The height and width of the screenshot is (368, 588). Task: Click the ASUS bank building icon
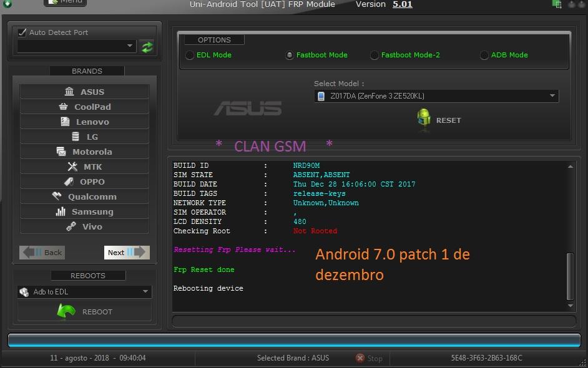click(x=69, y=92)
